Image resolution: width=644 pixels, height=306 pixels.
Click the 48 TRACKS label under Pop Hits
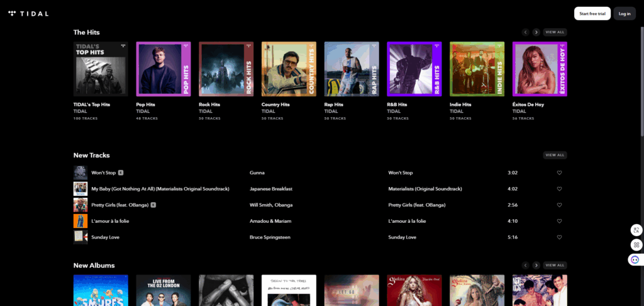click(147, 118)
